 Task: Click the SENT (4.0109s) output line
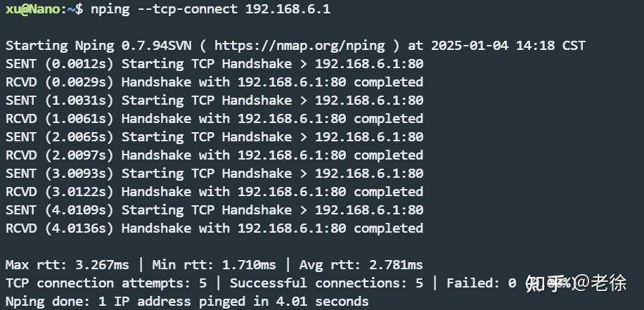point(214,210)
